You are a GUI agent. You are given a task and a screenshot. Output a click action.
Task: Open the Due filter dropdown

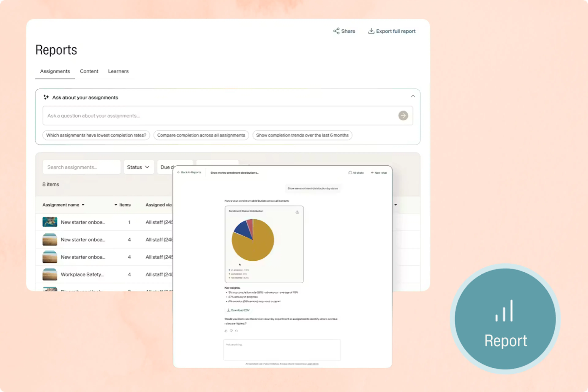point(166,167)
